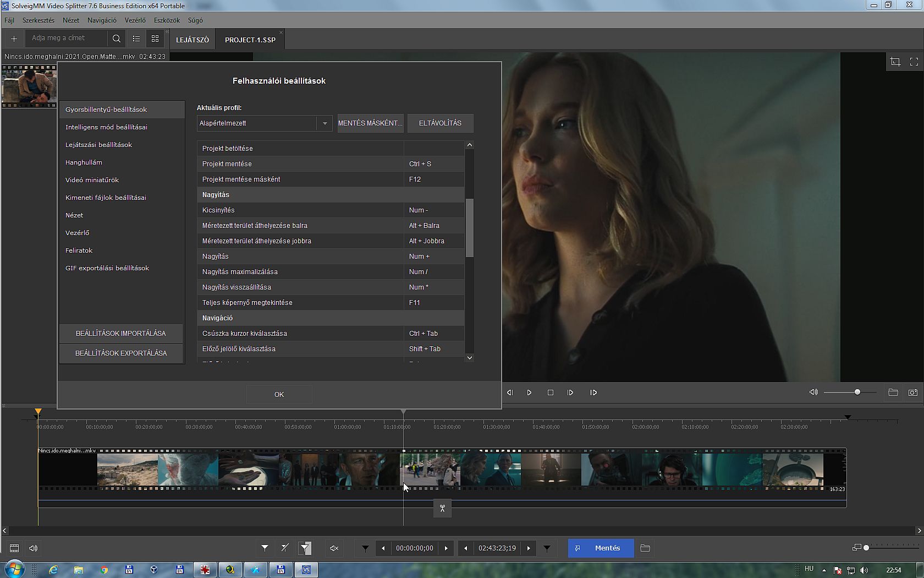This screenshot has width=924, height=578.
Task: Switch media library to list view
Action: (136, 39)
